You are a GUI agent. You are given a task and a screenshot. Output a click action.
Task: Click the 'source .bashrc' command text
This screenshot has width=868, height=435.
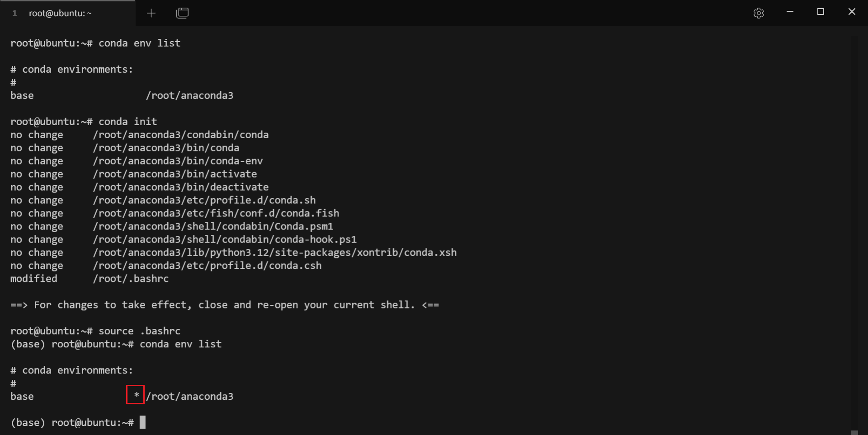point(139,331)
